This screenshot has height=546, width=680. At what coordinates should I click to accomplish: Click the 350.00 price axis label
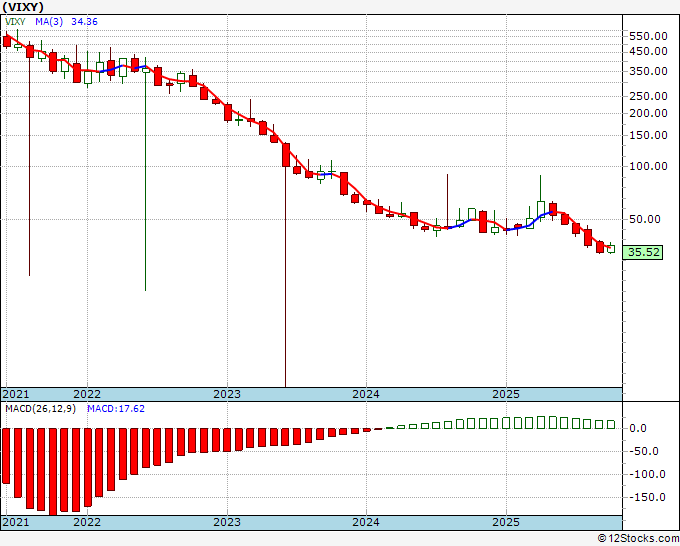pos(648,71)
